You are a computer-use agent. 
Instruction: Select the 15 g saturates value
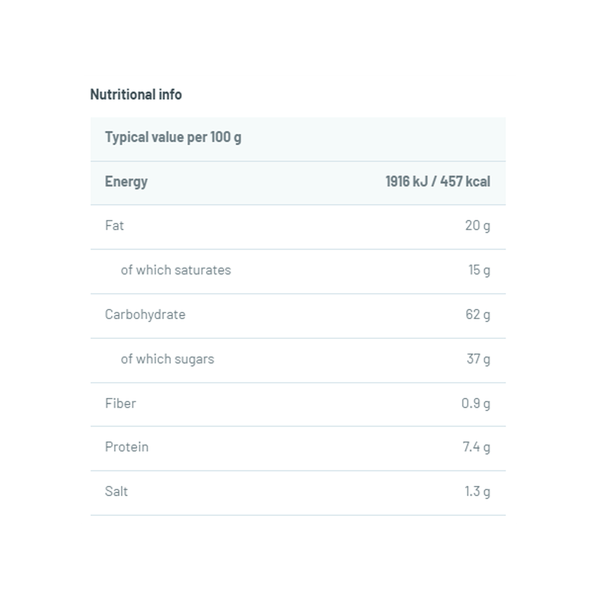[478, 270]
